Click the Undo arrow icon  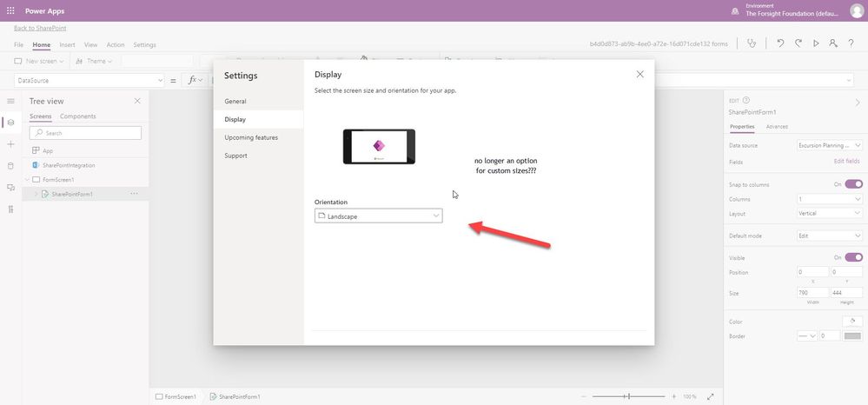coord(780,43)
